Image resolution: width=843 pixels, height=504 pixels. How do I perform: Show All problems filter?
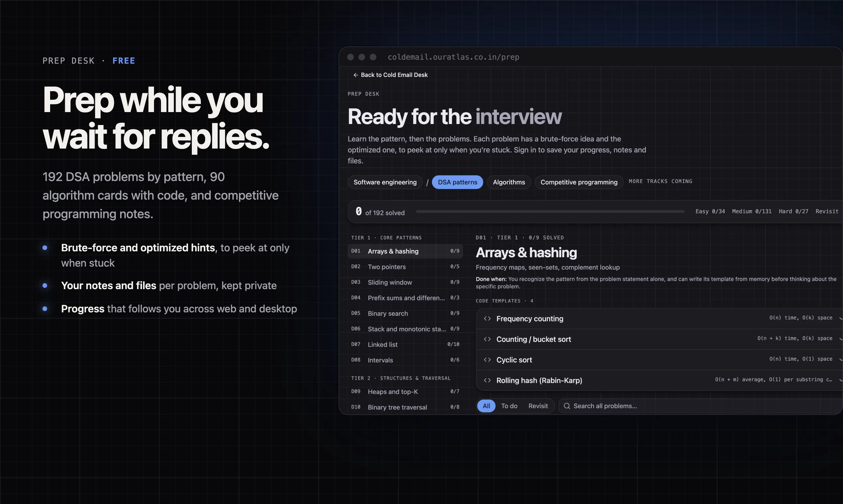point(486,406)
